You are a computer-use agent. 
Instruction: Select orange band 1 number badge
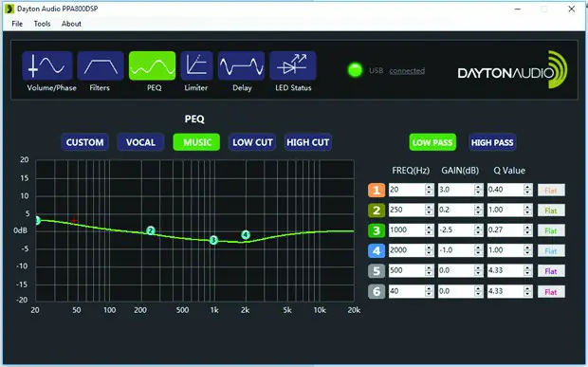(x=377, y=190)
